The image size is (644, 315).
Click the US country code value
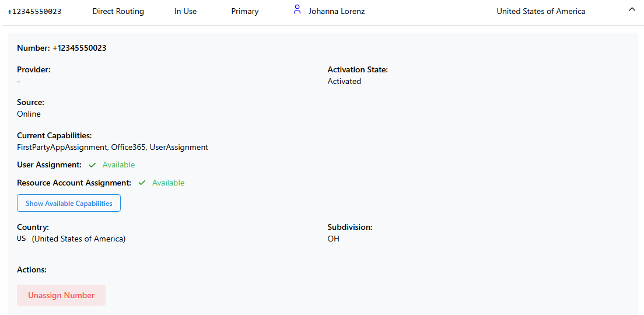[22, 239]
